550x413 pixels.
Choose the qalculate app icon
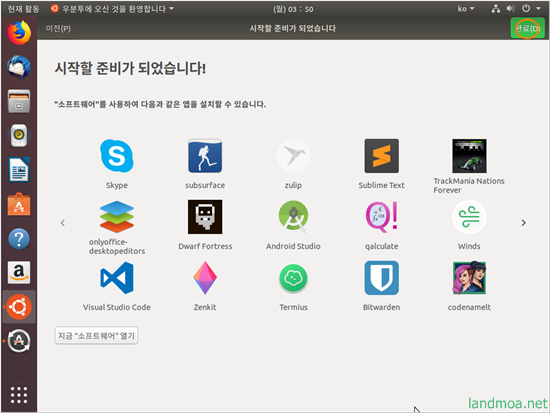coord(381,217)
